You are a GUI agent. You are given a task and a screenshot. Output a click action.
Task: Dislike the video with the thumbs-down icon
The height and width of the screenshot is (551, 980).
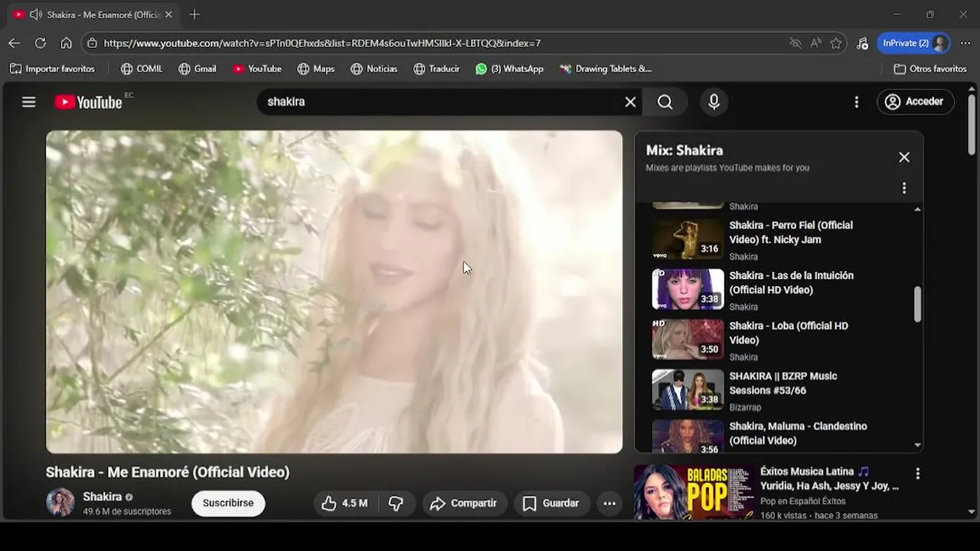tap(396, 503)
